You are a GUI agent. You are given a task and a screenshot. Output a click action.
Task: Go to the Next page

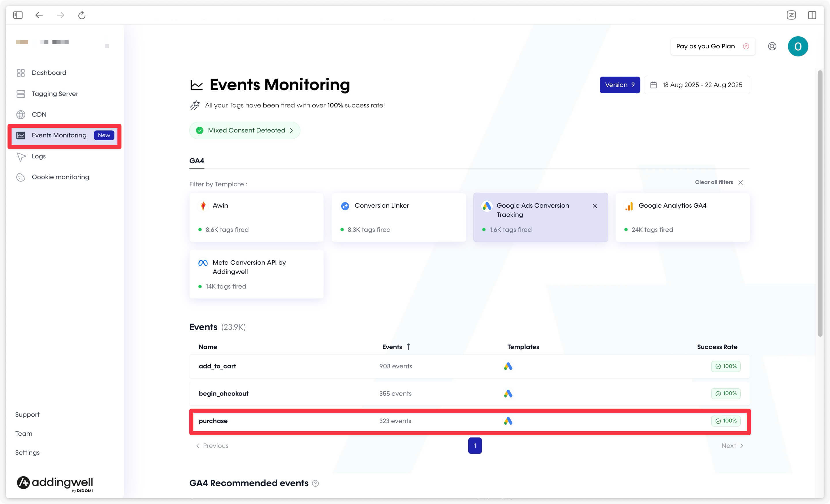coord(732,446)
